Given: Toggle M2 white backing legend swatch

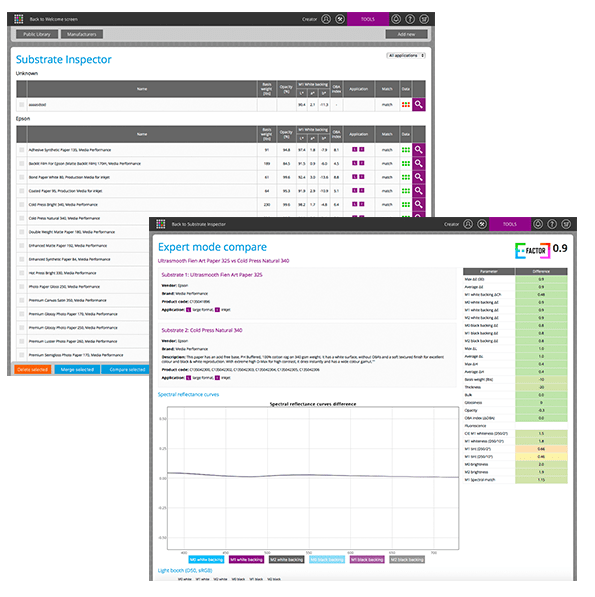Looking at the screenshot, I should 287,559.
